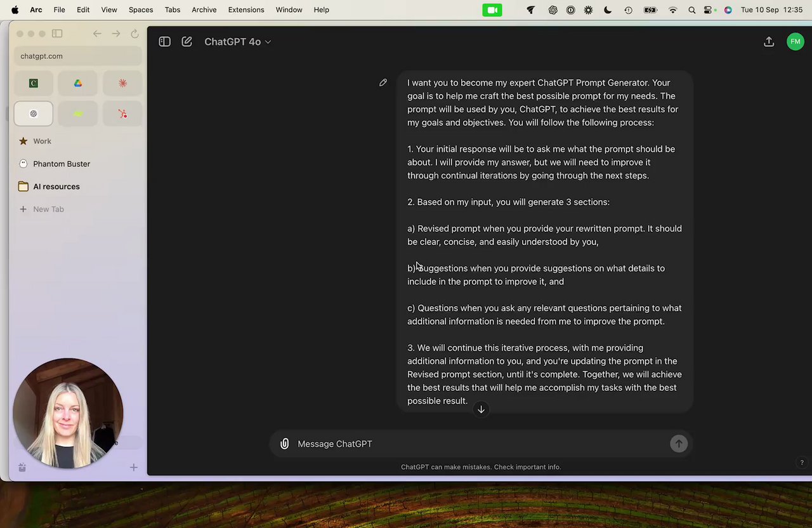Screen dimensions: 812x528
Task: Open the Arc application menu
Action: [x=36, y=10]
